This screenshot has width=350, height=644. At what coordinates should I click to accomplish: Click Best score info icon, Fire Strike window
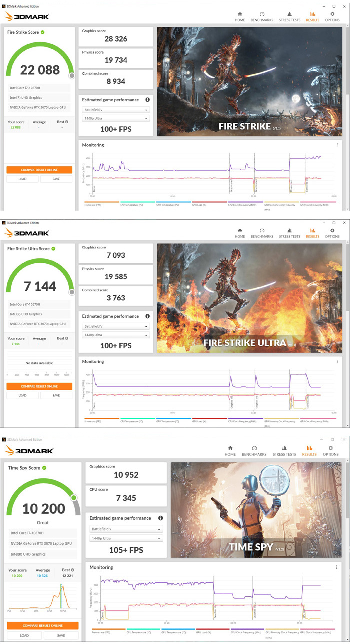pyautogui.click(x=67, y=122)
